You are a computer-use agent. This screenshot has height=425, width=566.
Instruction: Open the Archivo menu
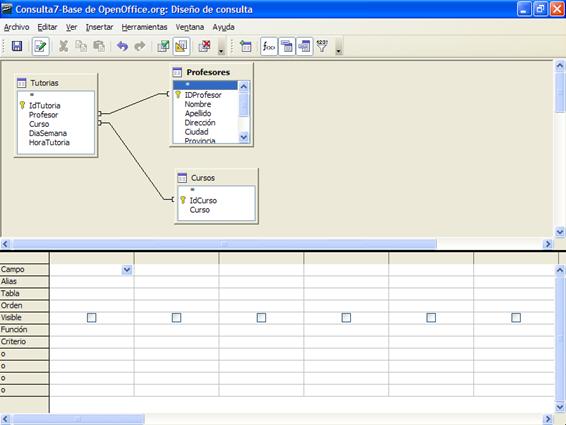coord(16,27)
